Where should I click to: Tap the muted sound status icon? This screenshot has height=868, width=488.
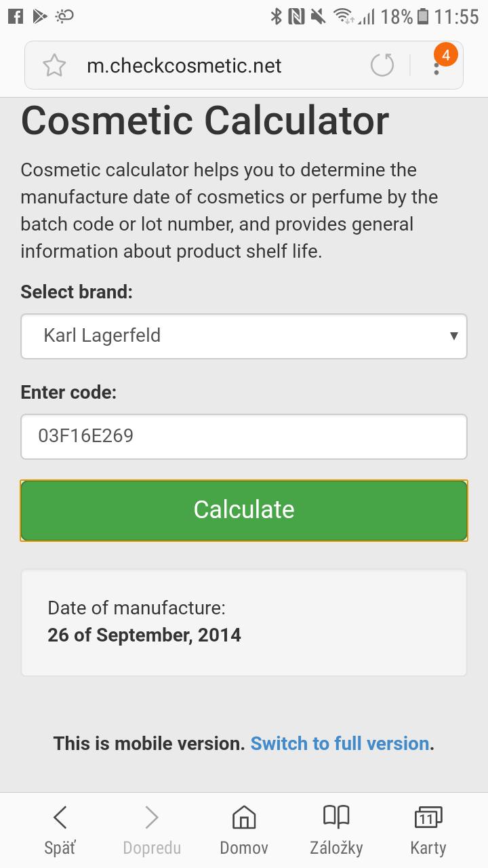pos(318,16)
